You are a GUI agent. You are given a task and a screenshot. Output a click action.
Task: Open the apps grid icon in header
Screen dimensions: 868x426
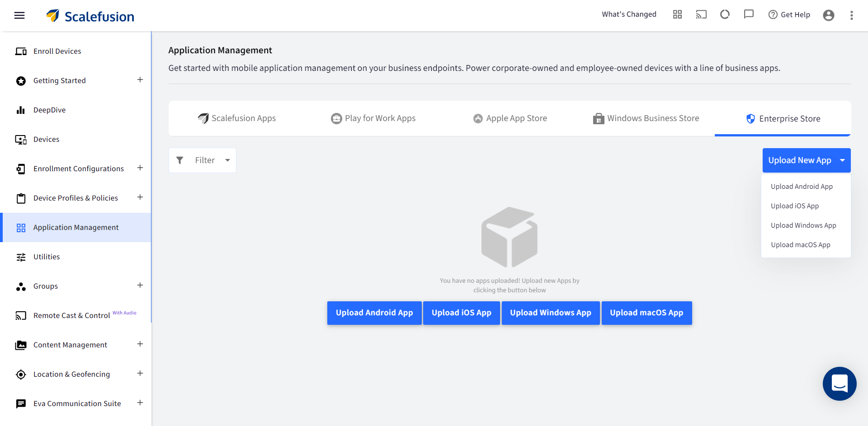tap(677, 14)
